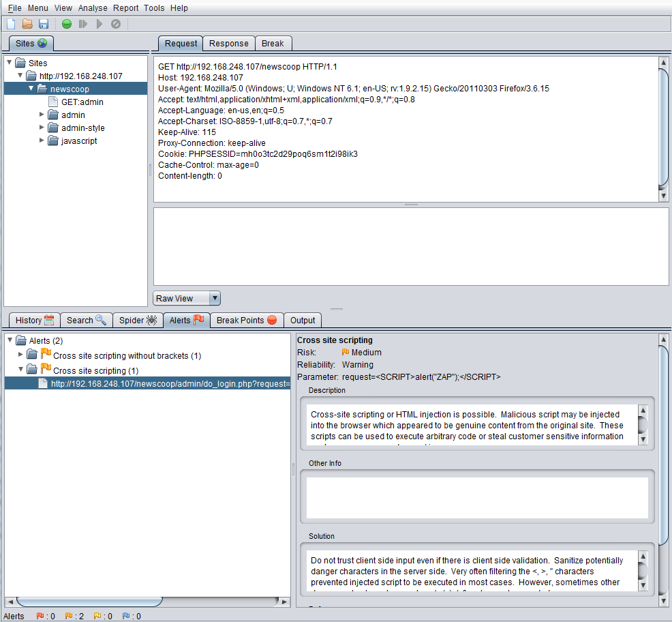Expand the admin-style folder in Sites
The height and width of the screenshot is (622, 672).
click(x=42, y=128)
